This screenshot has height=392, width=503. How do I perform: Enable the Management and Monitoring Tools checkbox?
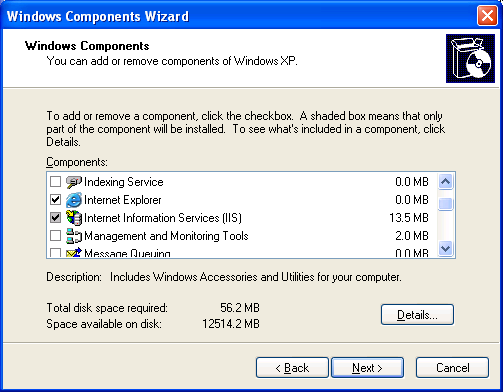(x=55, y=236)
